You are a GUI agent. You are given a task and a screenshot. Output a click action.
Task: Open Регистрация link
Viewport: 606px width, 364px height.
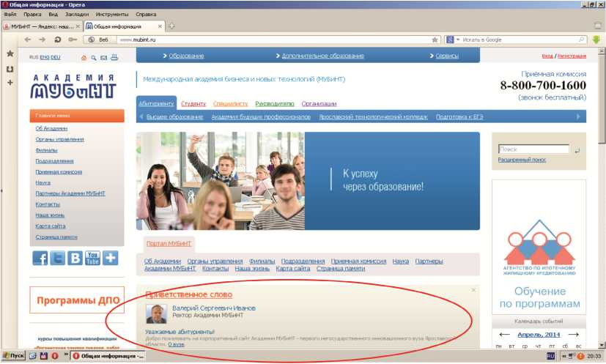[572, 56]
